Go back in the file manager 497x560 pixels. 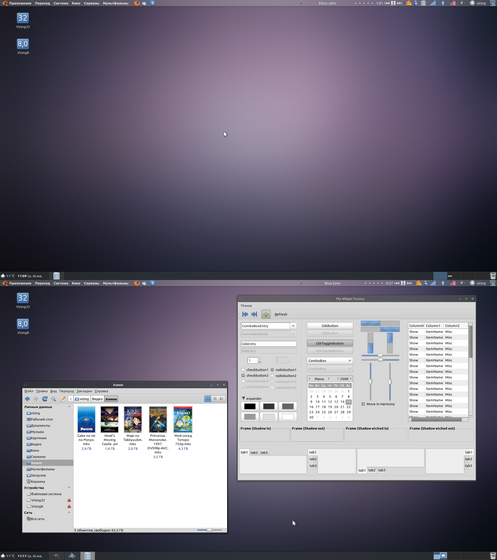pyautogui.click(x=27, y=399)
